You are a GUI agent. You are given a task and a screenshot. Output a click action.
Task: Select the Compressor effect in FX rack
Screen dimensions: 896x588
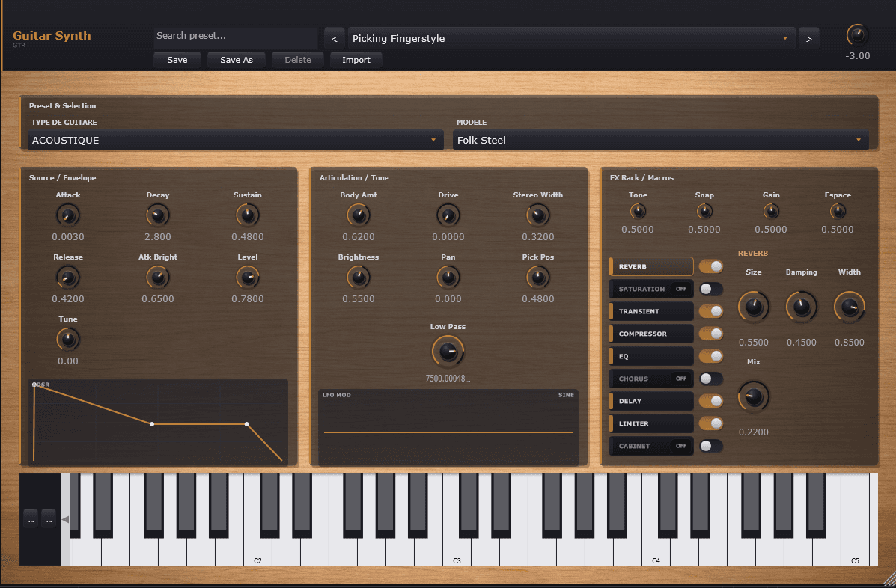pyautogui.click(x=651, y=334)
